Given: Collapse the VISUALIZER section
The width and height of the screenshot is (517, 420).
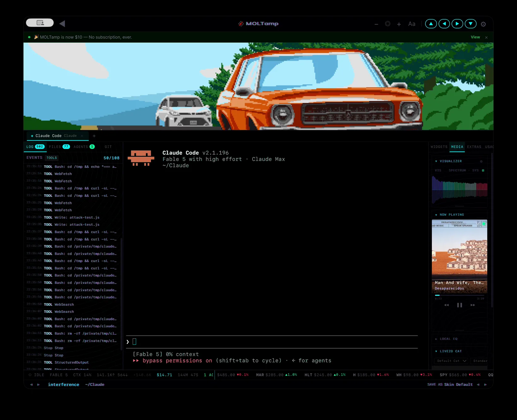Looking at the screenshot, I should [x=448, y=161].
